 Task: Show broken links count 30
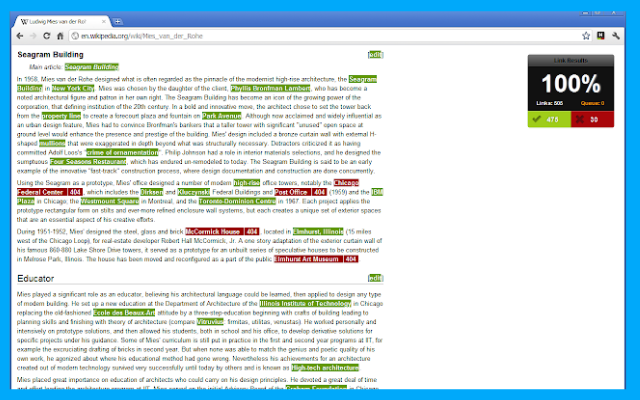(x=592, y=119)
